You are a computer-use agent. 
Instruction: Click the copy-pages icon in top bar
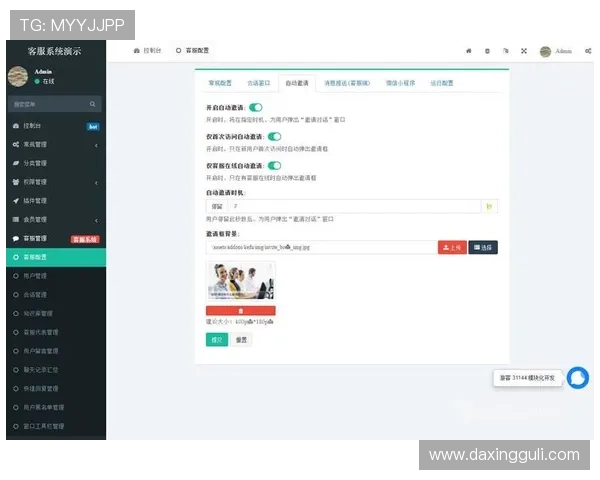505,51
